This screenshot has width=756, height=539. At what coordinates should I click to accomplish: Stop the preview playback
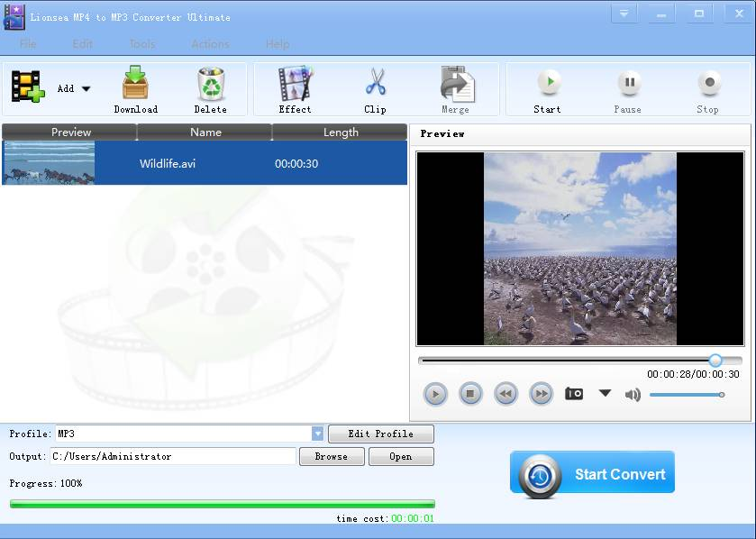click(470, 394)
